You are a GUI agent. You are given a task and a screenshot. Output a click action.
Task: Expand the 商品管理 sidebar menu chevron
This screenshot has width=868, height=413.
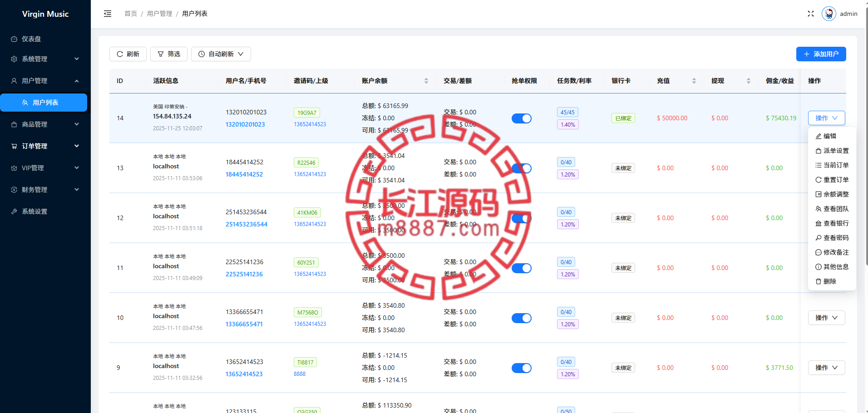(77, 124)
